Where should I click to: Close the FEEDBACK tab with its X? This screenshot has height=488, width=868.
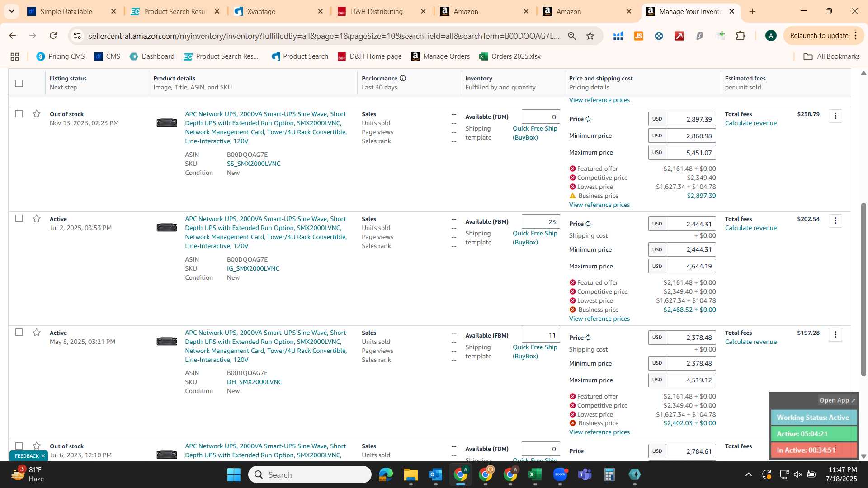pos(43,456)
